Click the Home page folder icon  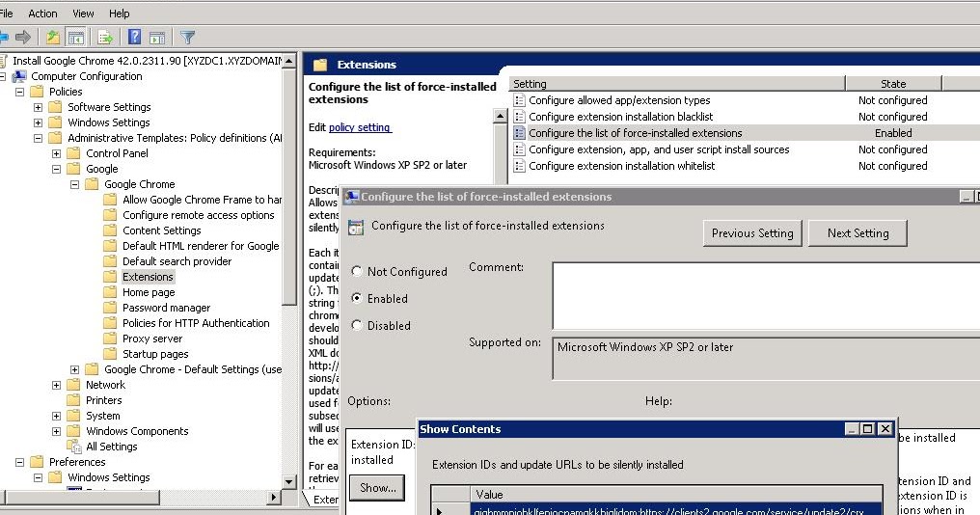point(111,292)
